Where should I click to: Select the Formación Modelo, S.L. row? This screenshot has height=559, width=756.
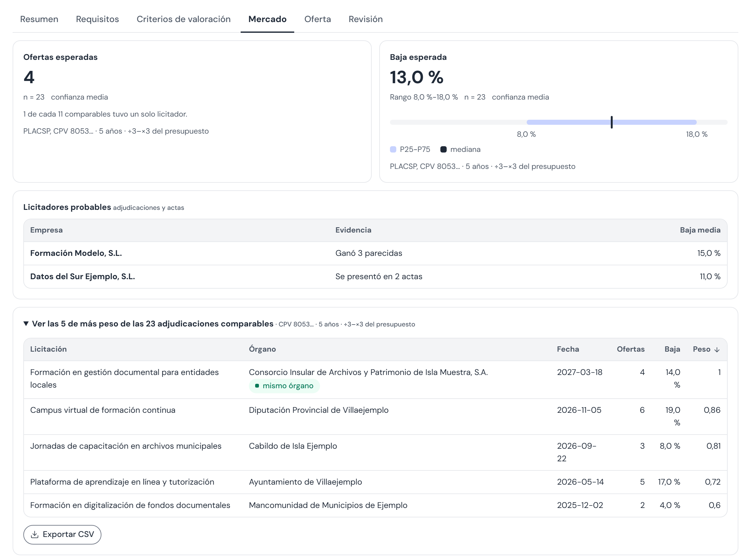coord(375,253)
